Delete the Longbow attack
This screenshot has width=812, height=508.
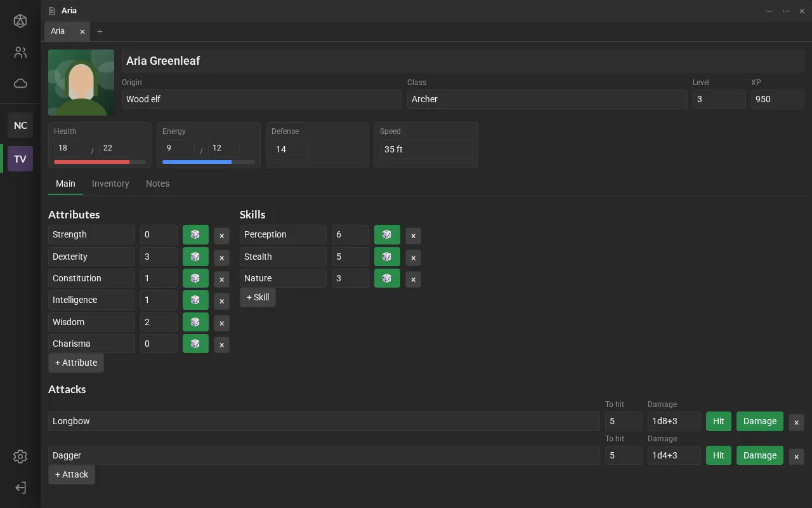(796, 422)
